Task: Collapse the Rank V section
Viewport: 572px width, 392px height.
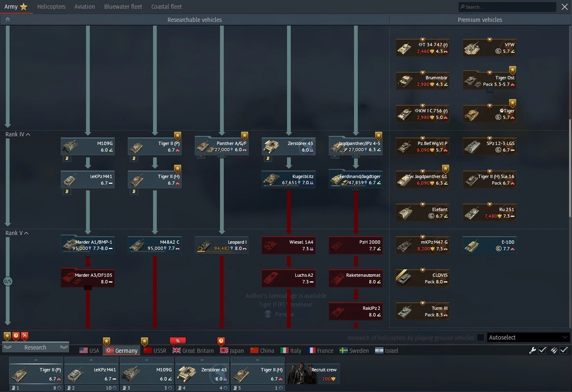Action: click(26, 233)
